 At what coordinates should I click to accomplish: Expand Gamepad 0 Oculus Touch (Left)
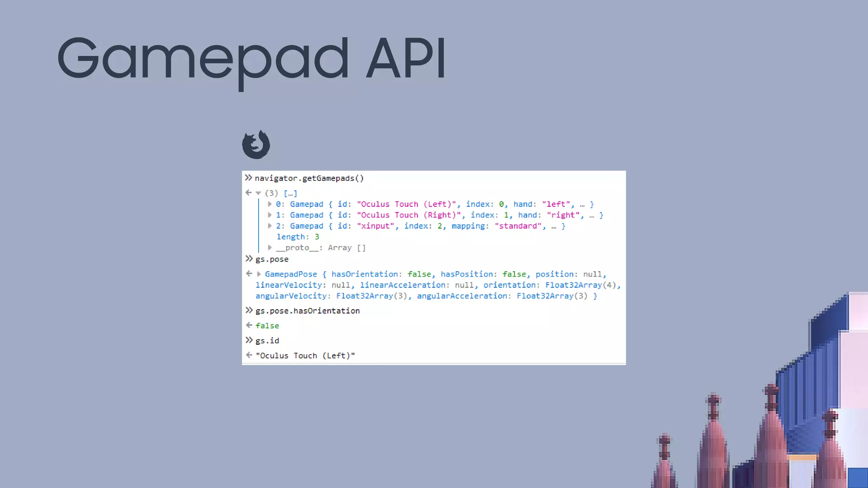pos(270,204)
